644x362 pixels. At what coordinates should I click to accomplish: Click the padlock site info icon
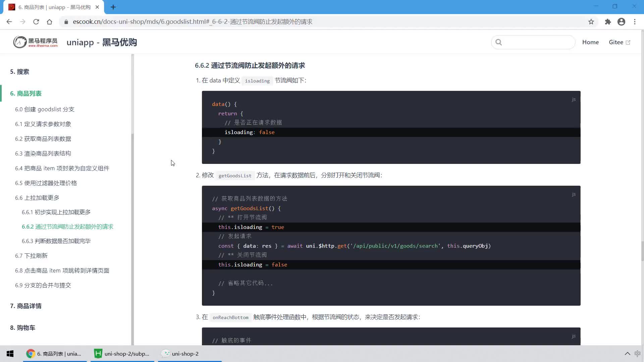point(66,22)
